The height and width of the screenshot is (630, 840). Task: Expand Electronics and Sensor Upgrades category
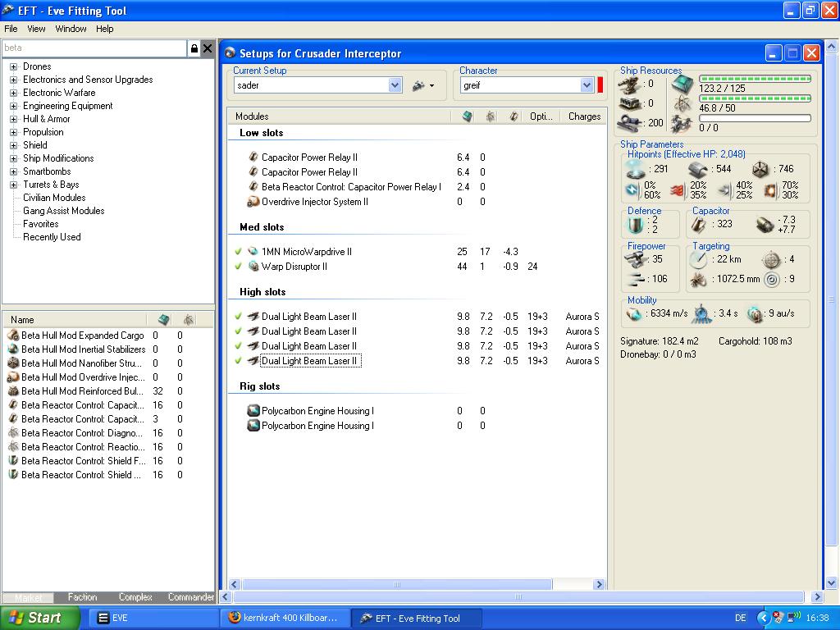[x=13, y=80]
